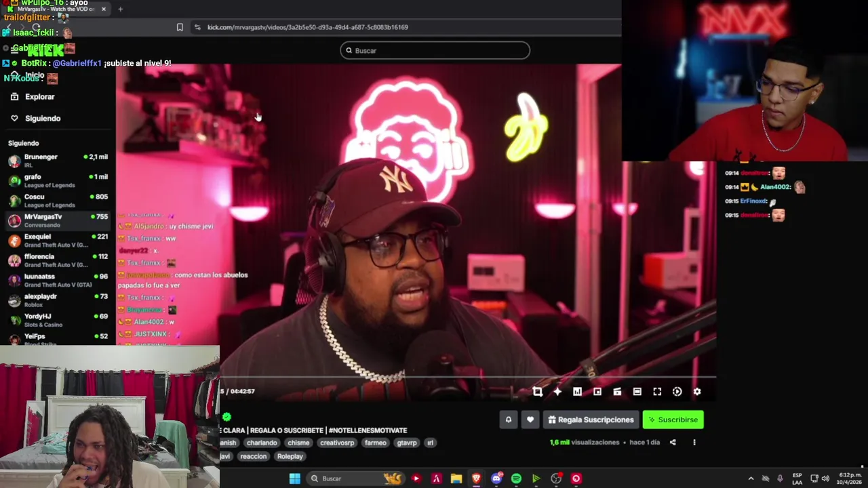Click the 'reaccion' tag
Viewport: 868px width, 488px height.
click(x=253, y=456)
